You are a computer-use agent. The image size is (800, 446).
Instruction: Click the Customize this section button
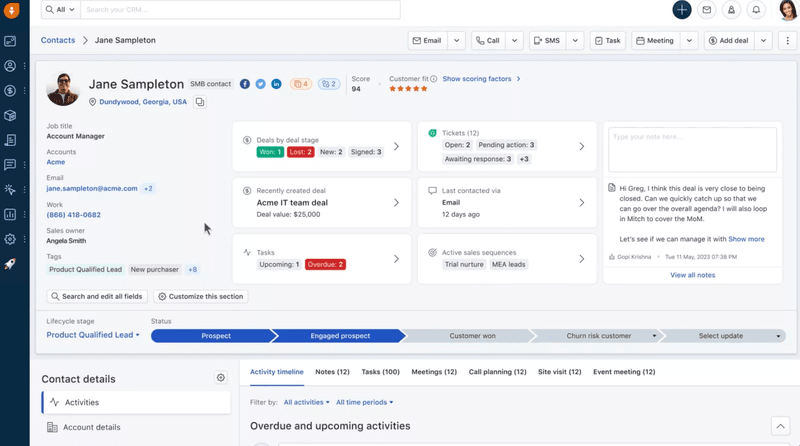pos(201,297)
